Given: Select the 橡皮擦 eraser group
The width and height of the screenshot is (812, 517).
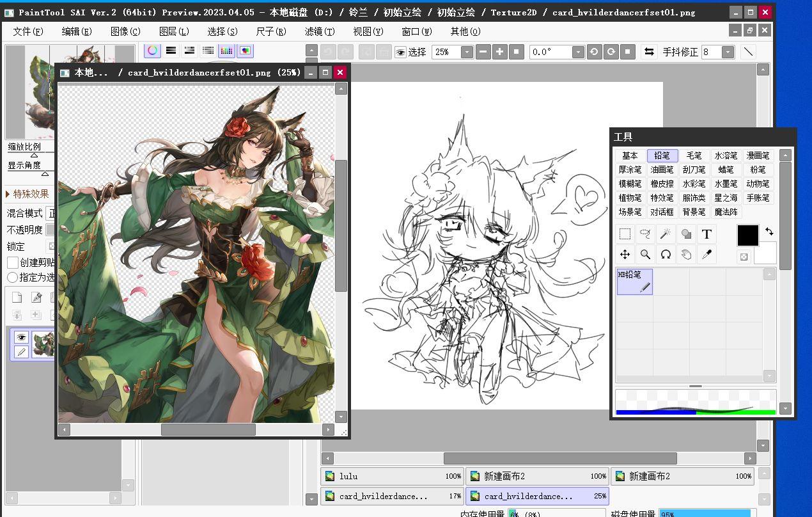Looking at the screenshot, I should point(662,184).
